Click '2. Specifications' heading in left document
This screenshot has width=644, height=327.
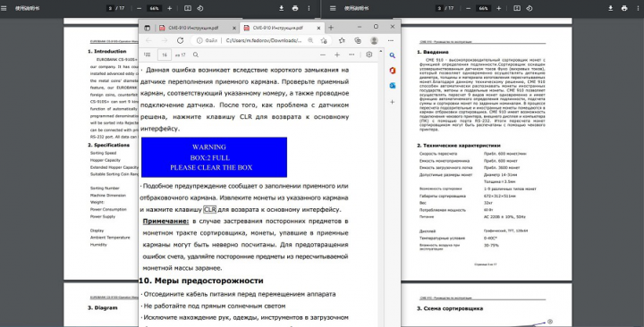point(108,145)
